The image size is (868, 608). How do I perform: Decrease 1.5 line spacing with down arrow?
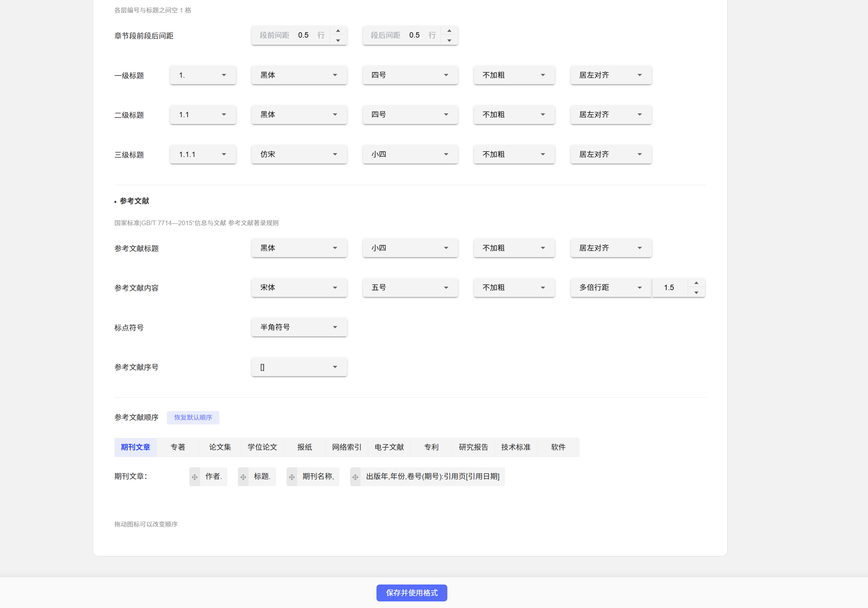(x=696, y=293)
